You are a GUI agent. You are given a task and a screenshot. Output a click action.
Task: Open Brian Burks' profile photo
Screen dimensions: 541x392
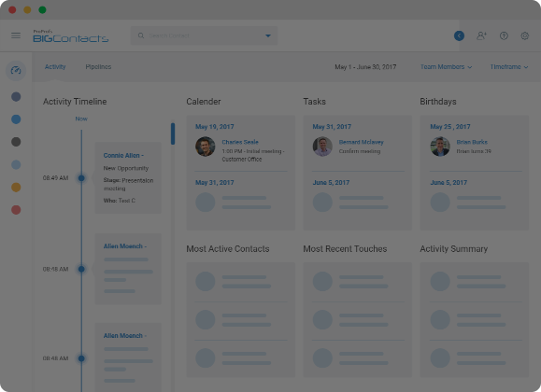[440, 147]
